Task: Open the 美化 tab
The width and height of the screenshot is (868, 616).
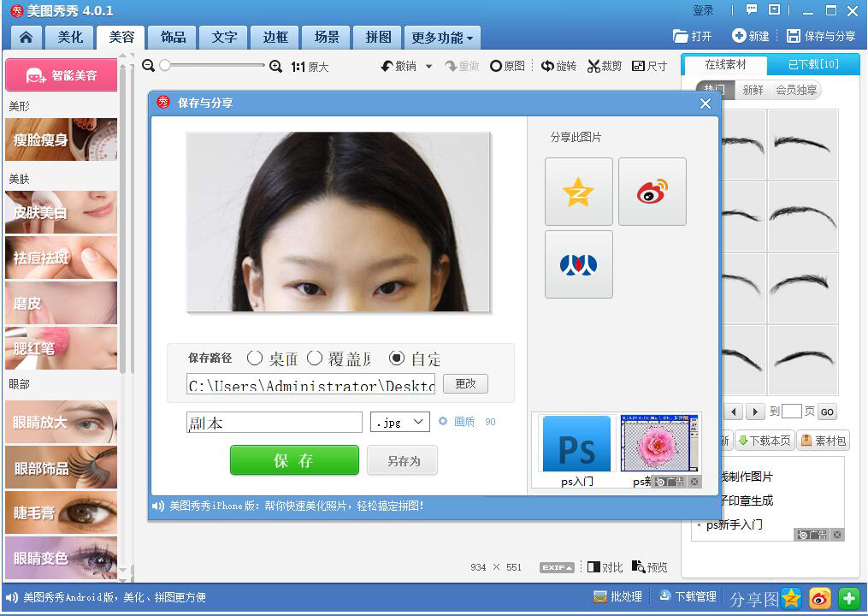Action: coord(70,38)
